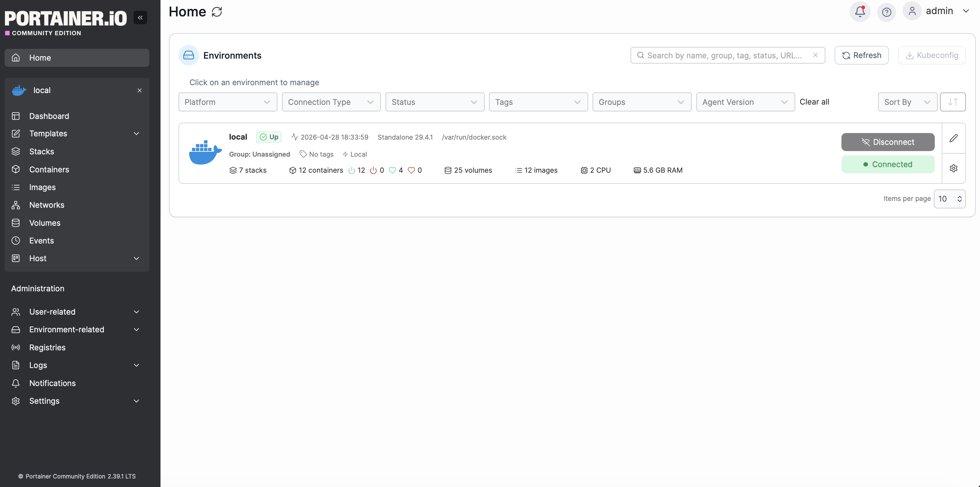This screenshot has height=487, width=980.
Task: Expand the Host submenu
Action: [136, 258]
